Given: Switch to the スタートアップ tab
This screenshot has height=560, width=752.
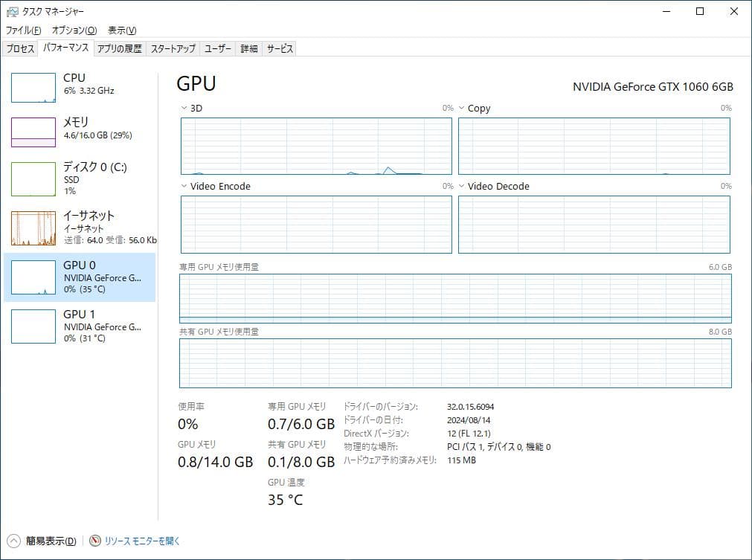Looking at the screenshot, I should point(173,48).
